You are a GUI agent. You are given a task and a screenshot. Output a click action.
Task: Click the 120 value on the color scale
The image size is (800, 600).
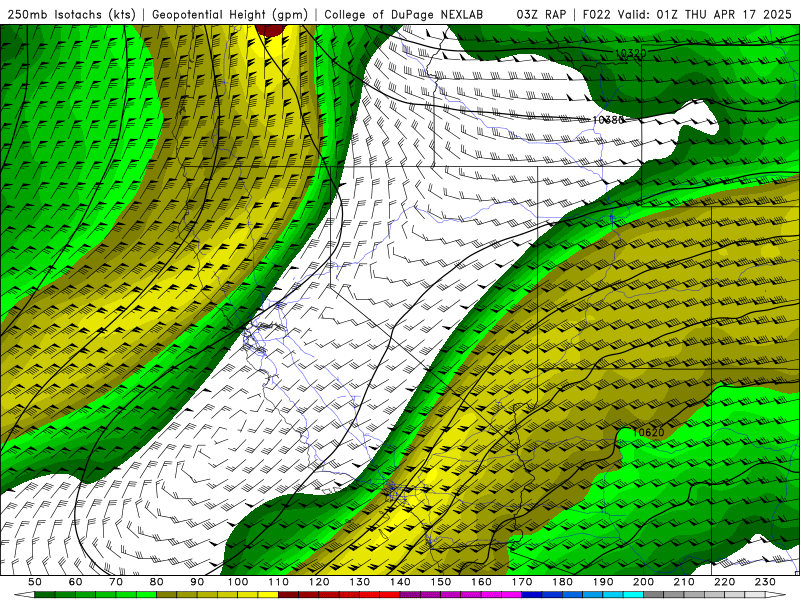point(319,582)
